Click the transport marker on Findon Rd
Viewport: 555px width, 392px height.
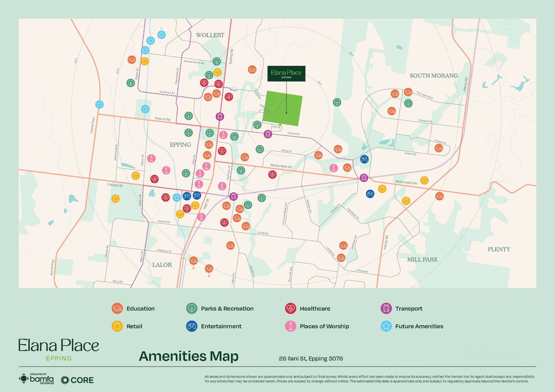(268, 134)
